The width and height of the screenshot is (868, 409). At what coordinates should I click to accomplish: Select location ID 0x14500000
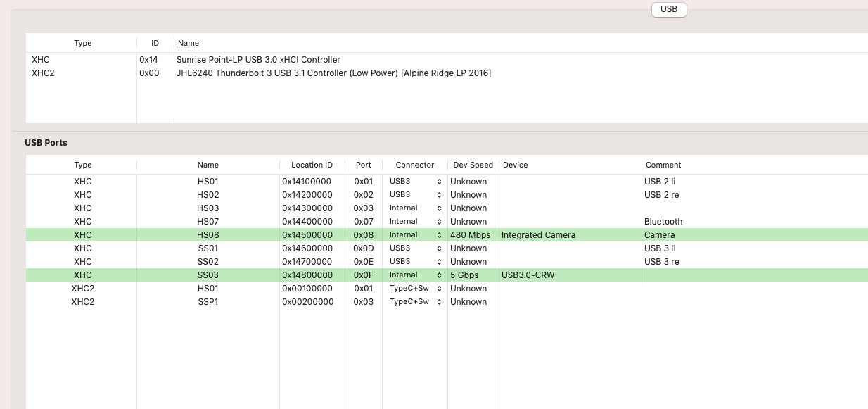click(x=307, y=235)
